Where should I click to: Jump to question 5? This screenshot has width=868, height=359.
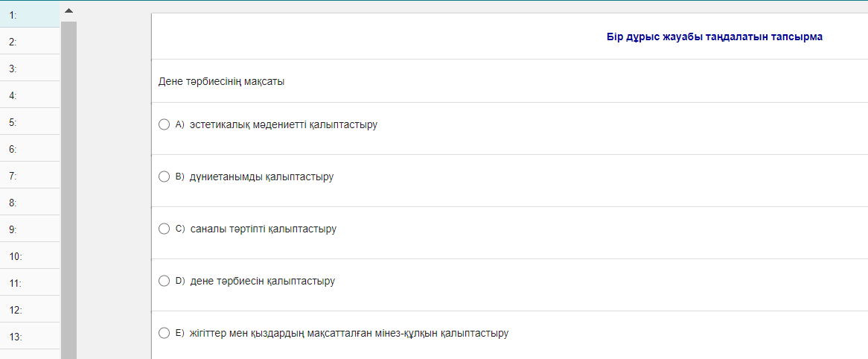click(30, 122)
